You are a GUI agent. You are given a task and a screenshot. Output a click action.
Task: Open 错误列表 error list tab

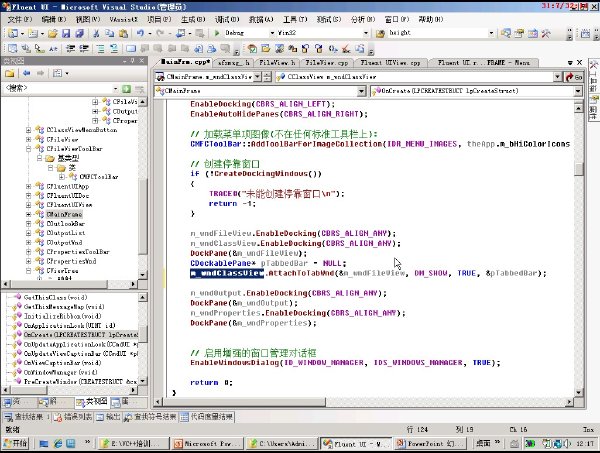pyautogui.click(x=73, y=417)
